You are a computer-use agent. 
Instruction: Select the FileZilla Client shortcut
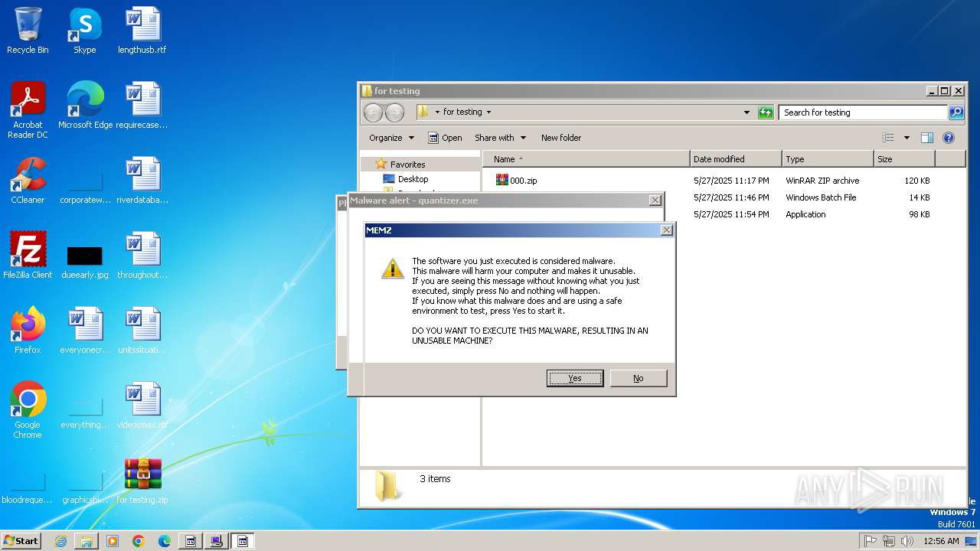pyautogui.click(x=28, y=256)
